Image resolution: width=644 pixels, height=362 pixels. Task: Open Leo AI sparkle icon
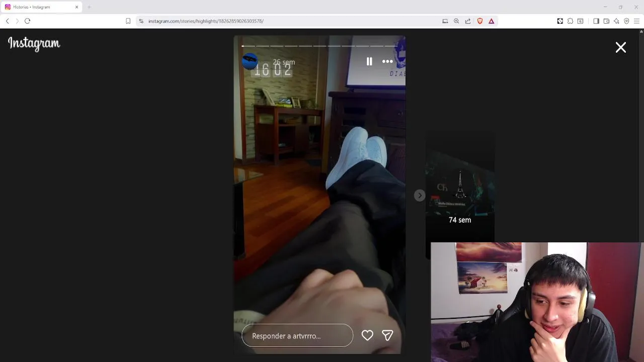(616, 21)
